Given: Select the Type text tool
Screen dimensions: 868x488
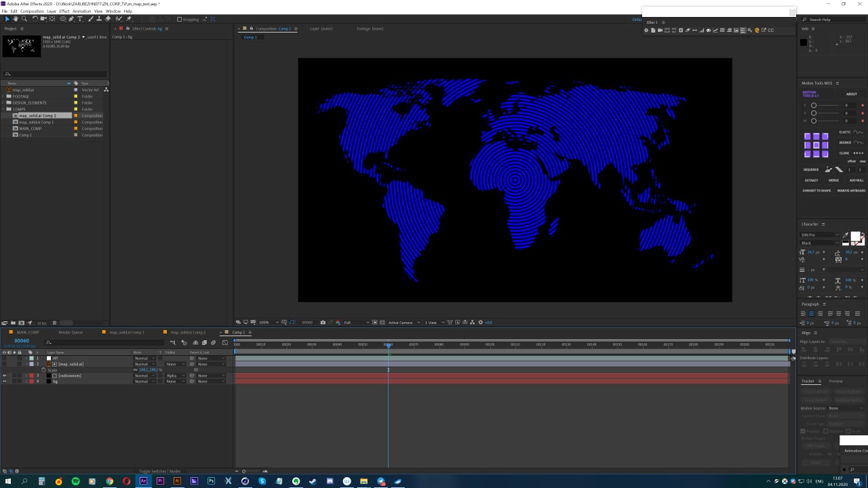Looking at the screenshot, I should pyautogui.click(x=79, y=19).
